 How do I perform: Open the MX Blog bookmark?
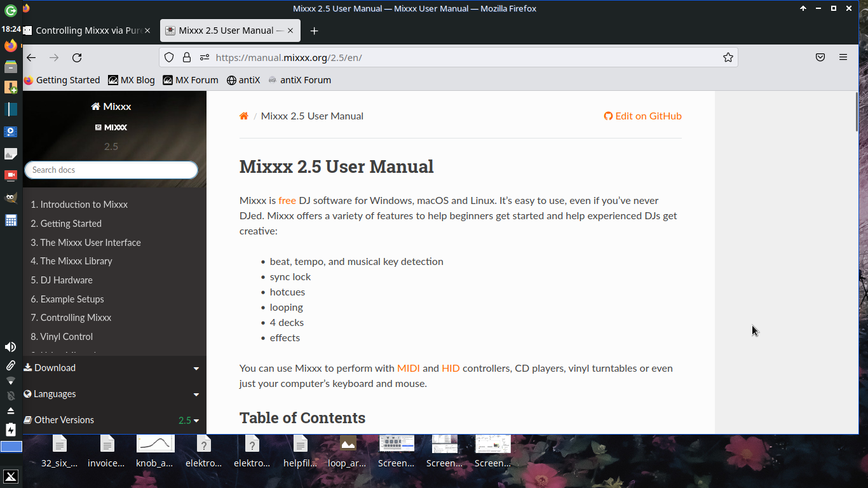pyautogui.click(x=132, y=80)
